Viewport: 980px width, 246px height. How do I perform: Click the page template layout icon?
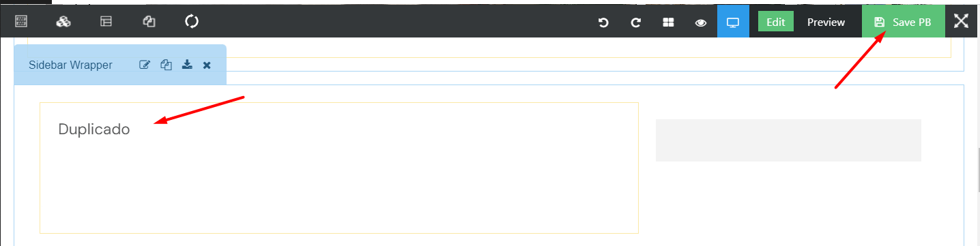[x=106, y=22]
